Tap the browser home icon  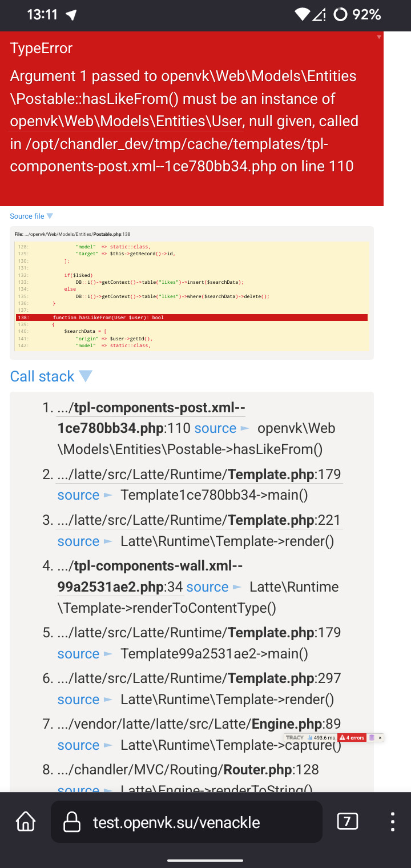pos(26,822)
